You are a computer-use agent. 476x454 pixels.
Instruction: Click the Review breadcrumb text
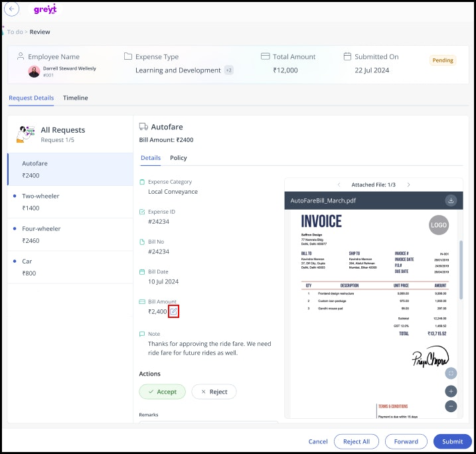[x=40, y=32]
